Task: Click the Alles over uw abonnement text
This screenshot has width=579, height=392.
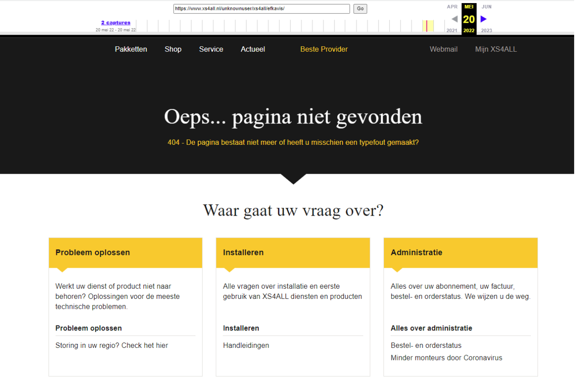Action: [x=461, y=291]
